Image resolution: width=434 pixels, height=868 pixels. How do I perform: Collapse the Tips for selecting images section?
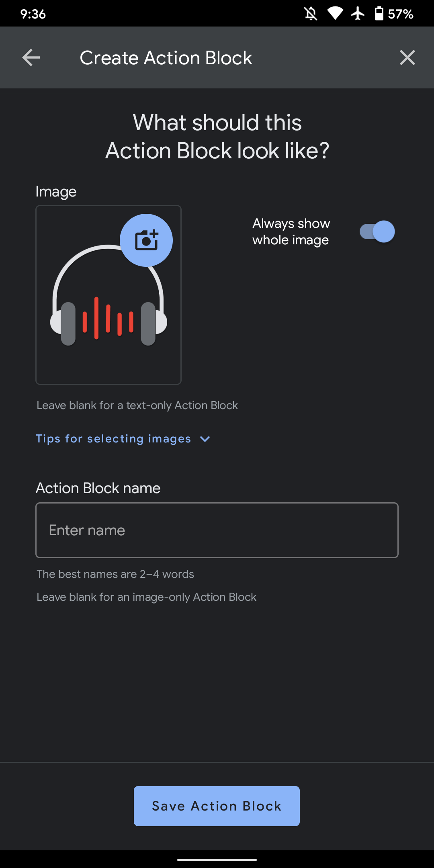tap(205, 439)
